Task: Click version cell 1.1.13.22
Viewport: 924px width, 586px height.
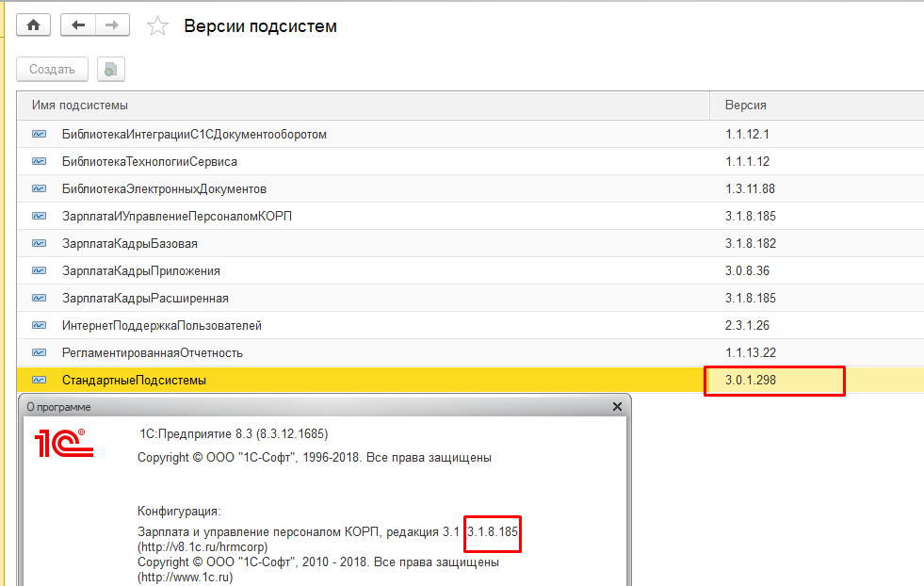Action: [x=750, y=352]
